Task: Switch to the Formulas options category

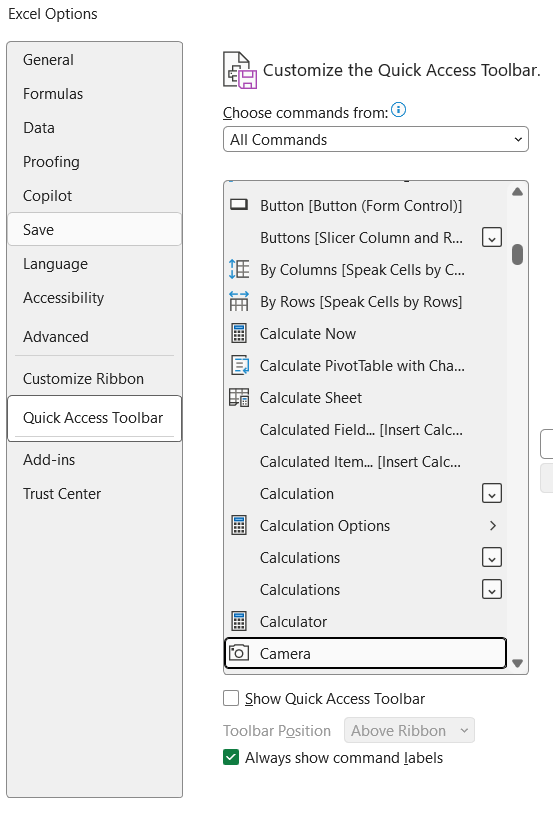Action: [53, 94]
